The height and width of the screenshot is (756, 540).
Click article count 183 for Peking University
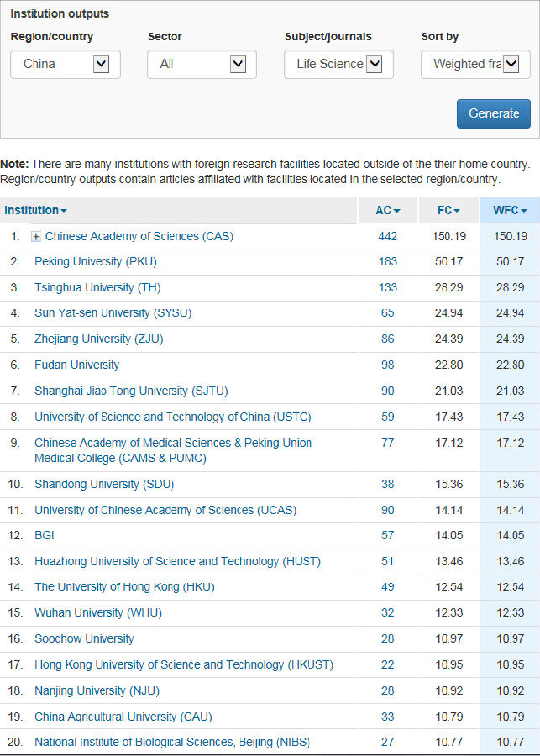(x=388, y=262)
